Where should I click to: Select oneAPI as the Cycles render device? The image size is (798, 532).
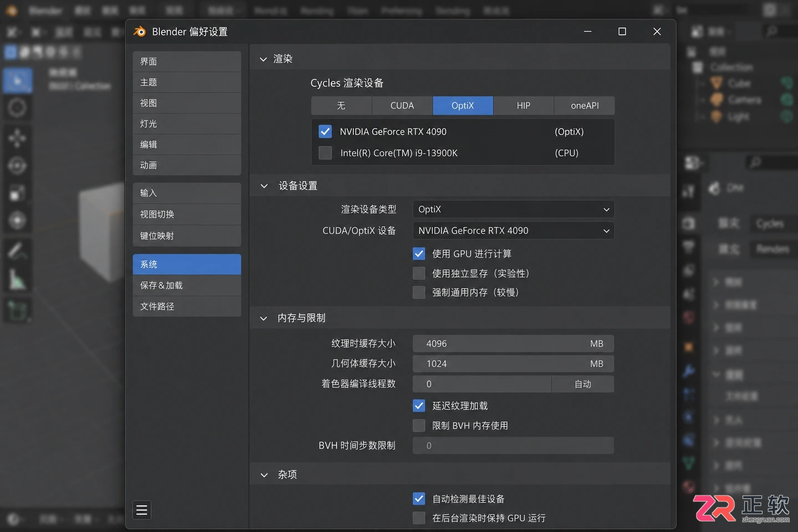[x=585, y=105]
